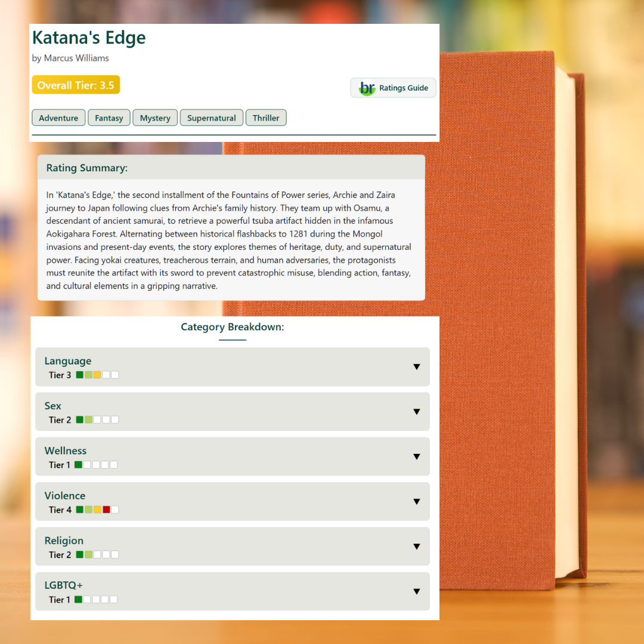Click the Thriller genre tag
The height and width of the screenshot is (644, 644).
pyautogui.click(x=266, y=118)
